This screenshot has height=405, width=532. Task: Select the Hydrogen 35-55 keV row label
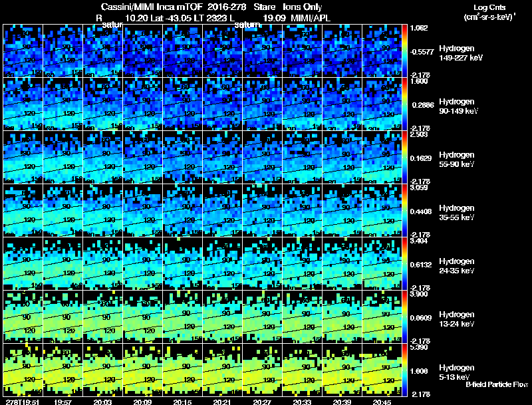pos(457,213)
